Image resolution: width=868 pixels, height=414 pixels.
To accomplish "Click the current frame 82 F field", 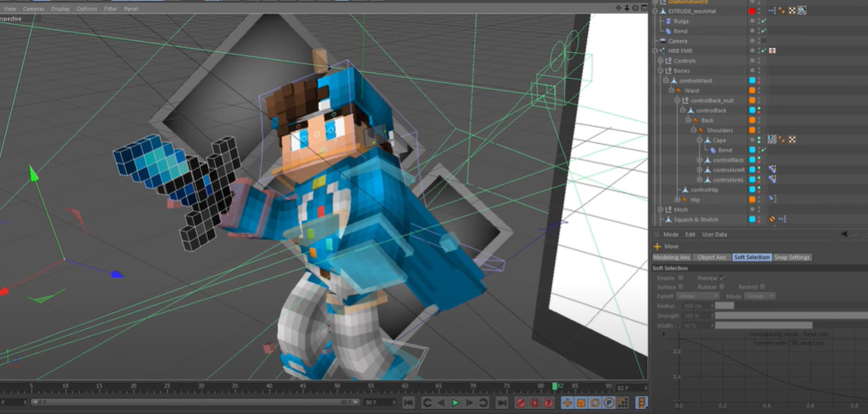I will coord(631,388).
